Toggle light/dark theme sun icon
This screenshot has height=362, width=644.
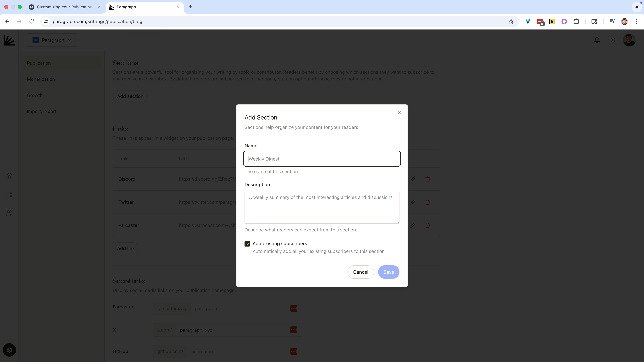click(x=613, y=40)
